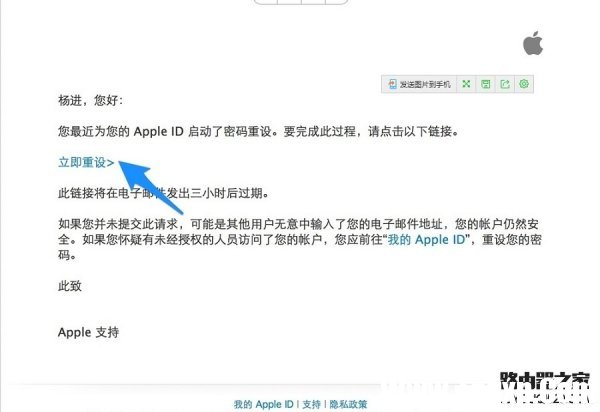The image size is (600, 412).
Task: Select the greeting text 杨进，您好
Action: 91,101
